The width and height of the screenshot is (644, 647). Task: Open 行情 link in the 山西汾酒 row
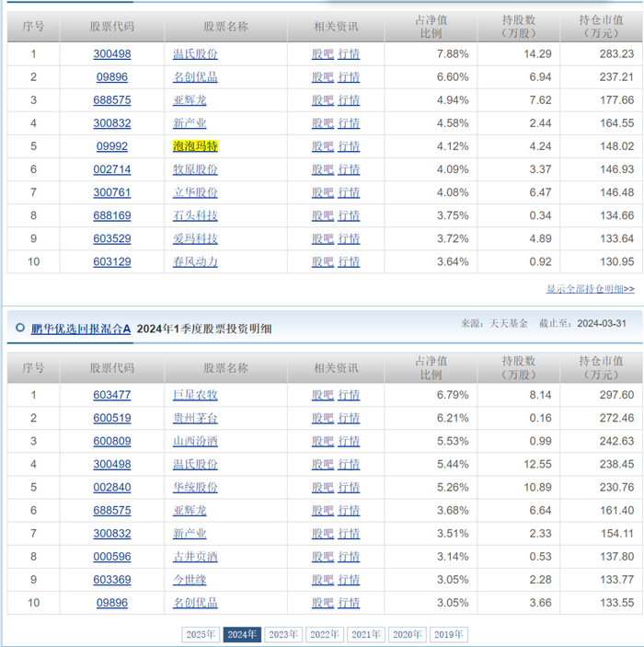coord(349,441)
